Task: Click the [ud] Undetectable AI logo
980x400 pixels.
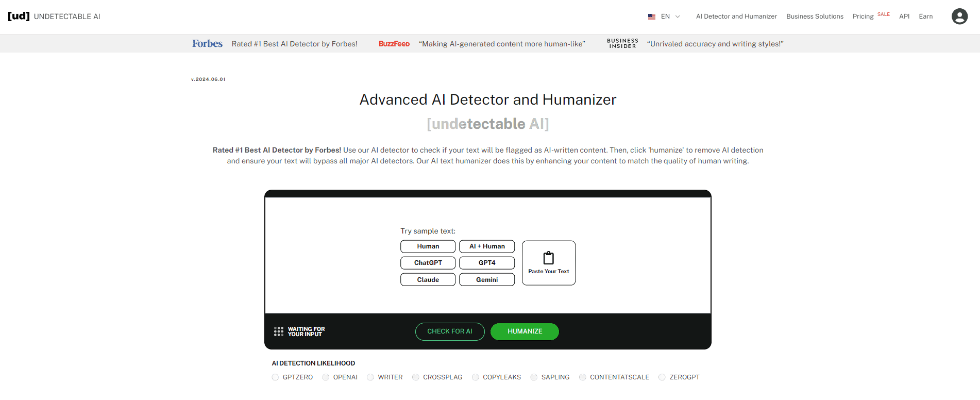Action: [54, 16]
